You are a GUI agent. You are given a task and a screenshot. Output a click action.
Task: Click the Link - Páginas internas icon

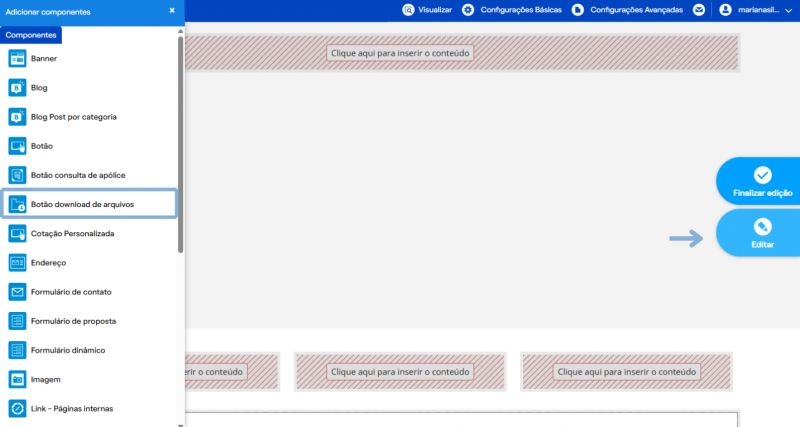pos(17,409)
